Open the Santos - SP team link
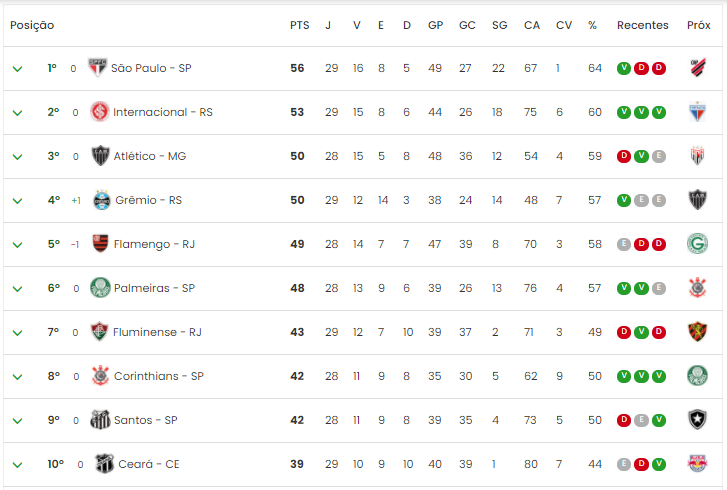 146,420
